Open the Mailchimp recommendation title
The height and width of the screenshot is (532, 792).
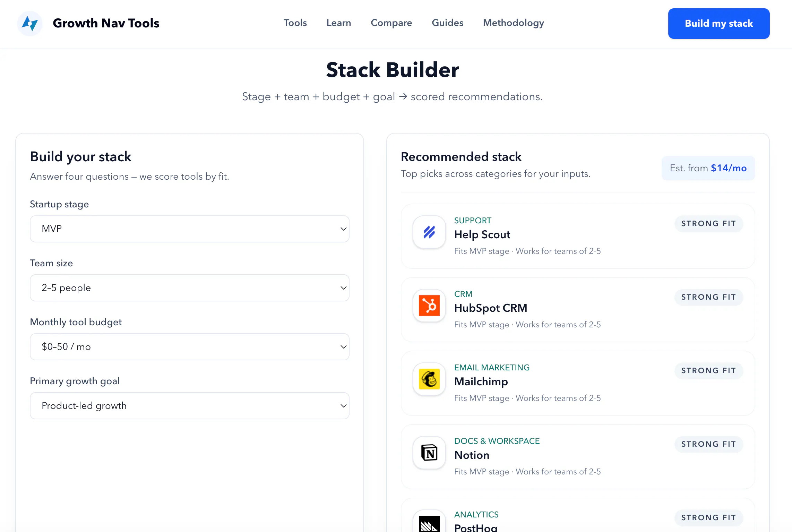481,382
